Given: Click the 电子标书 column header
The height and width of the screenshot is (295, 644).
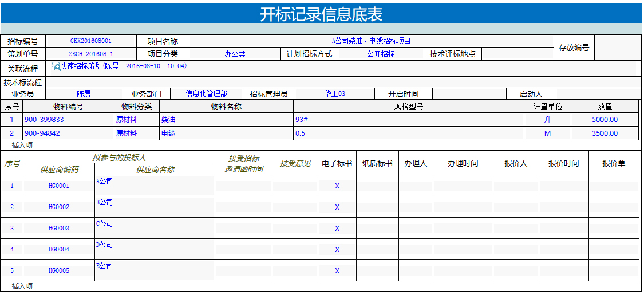Looking at the screenshot, I should pos(337,163).
